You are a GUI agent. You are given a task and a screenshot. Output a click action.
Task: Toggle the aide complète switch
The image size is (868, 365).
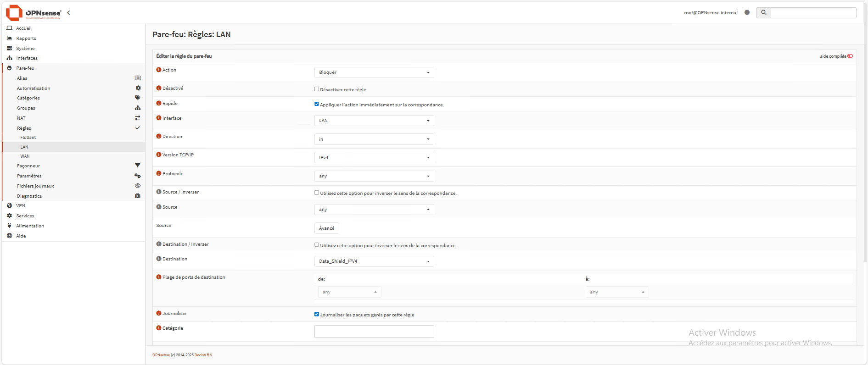pos(850,56)
